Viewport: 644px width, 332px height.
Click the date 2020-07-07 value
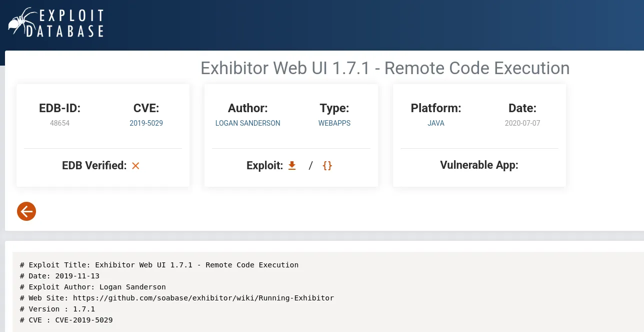pos(522,123)
